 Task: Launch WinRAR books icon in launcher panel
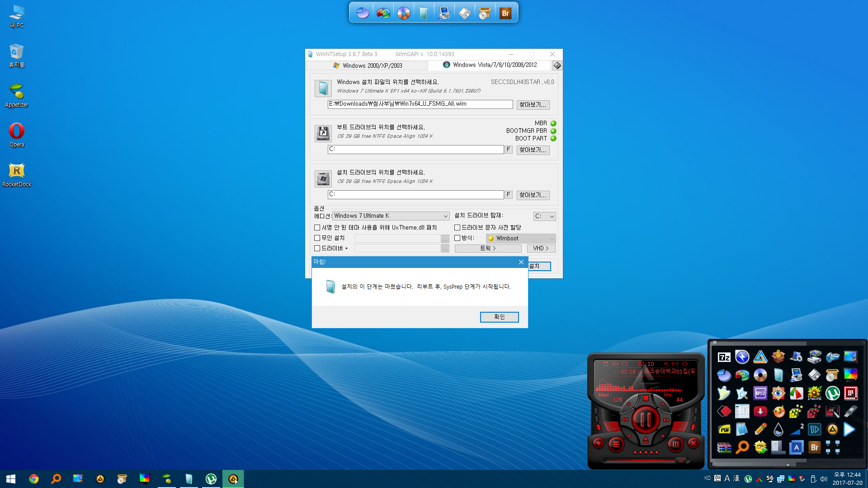coord(724,447)
